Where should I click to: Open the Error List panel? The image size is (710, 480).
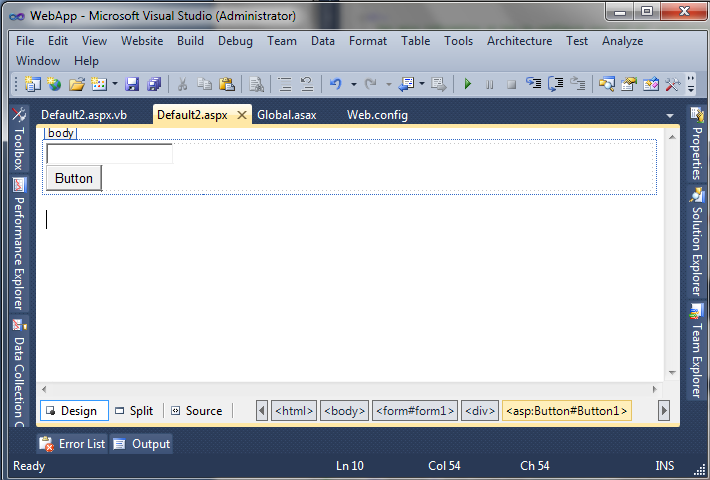coord(72,444)
